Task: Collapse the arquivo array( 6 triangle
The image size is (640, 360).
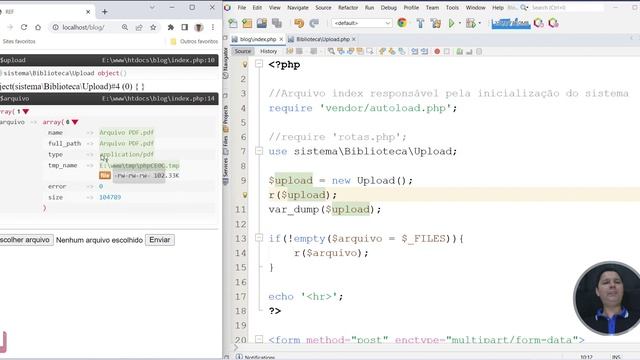Action: 75,122
